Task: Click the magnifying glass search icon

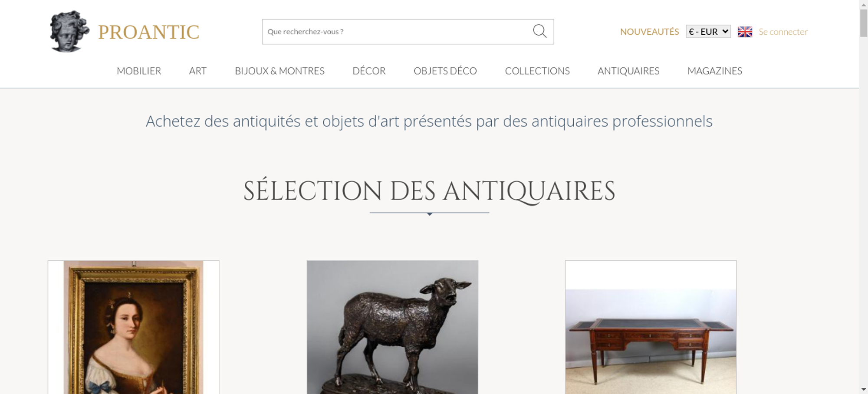Action: (x=539, y=31)
